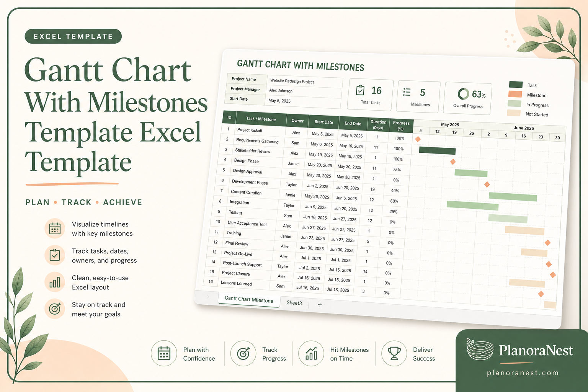Click the Design Phase light green Gantt bar

pos(471,173)
